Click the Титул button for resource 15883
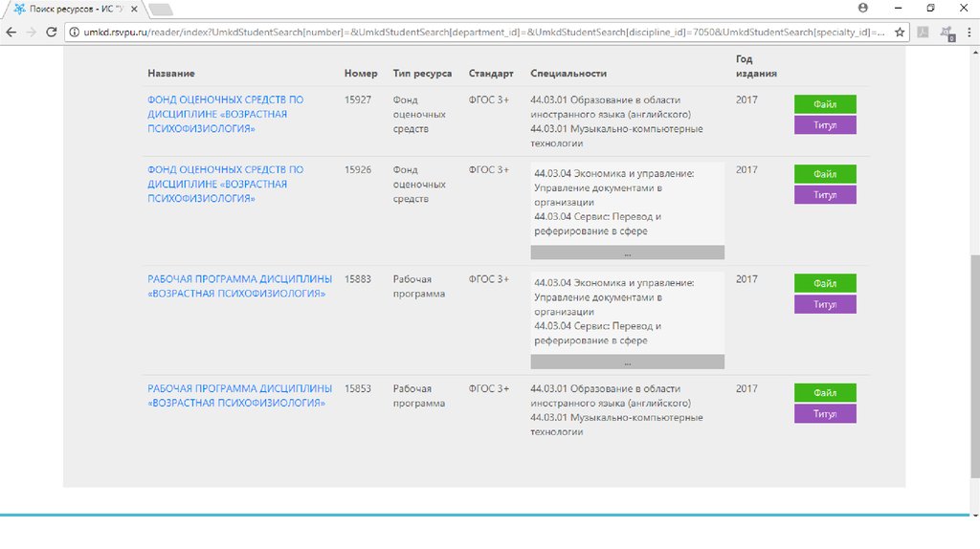Image resolution: width=980 pixels, height=549 pixels. click(x=825, y=304)
